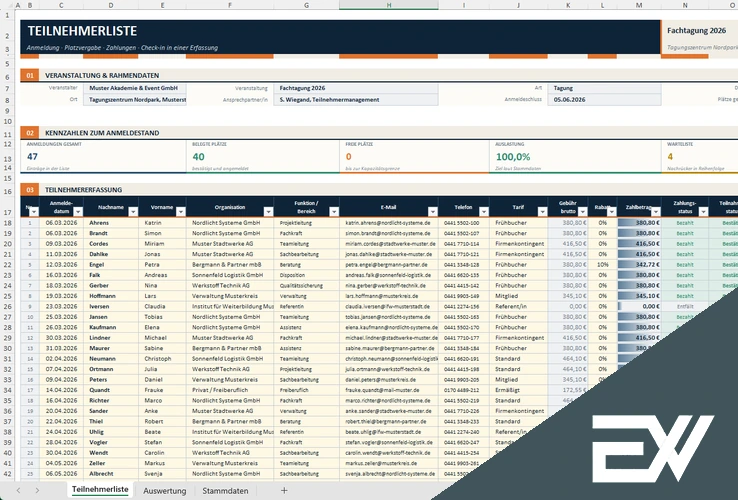Select the Rabatt cell showing 10%
The image size is (738, 500).
coord(602,265)
